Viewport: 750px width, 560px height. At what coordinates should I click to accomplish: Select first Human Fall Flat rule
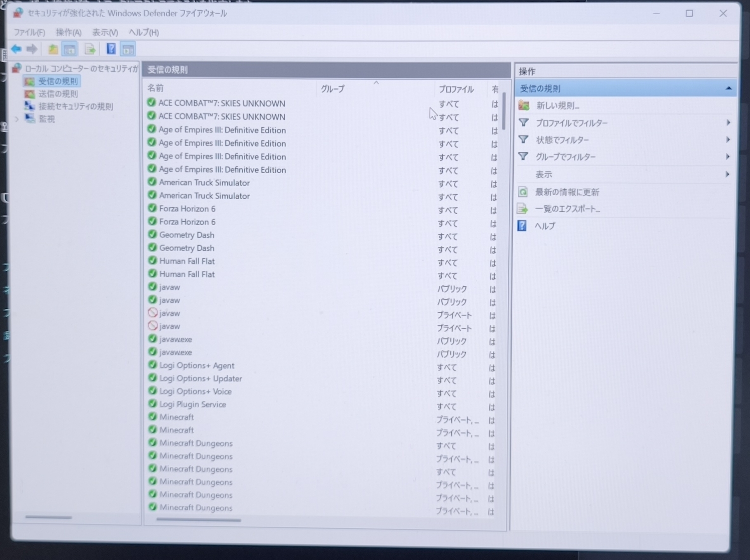click(x=187, y=261)
